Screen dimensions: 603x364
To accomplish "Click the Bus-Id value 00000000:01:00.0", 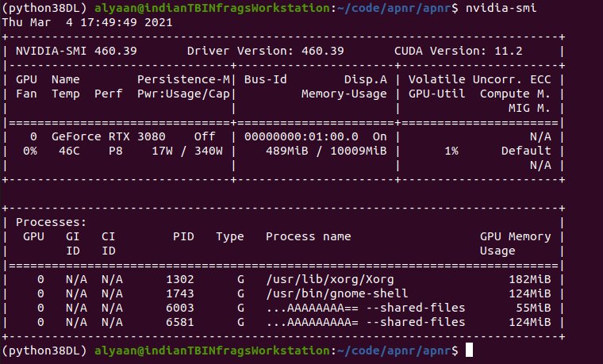I will pyautogui.click(x=301, y=136).
